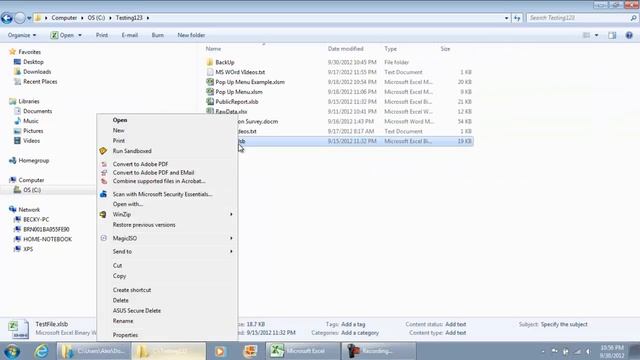This screenshot has height=360, width=640.
Task: Click the Open toolbar button
Action: [62, 35]
